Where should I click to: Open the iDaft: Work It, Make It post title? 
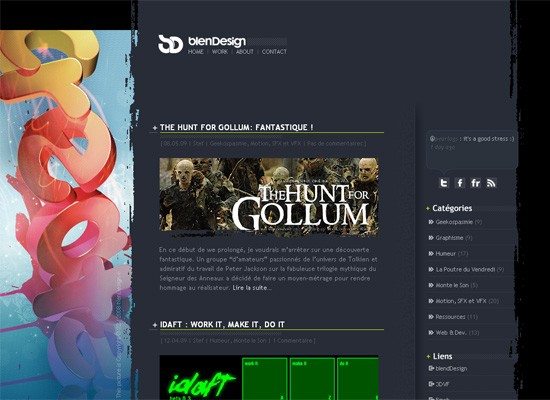(222, 325)
